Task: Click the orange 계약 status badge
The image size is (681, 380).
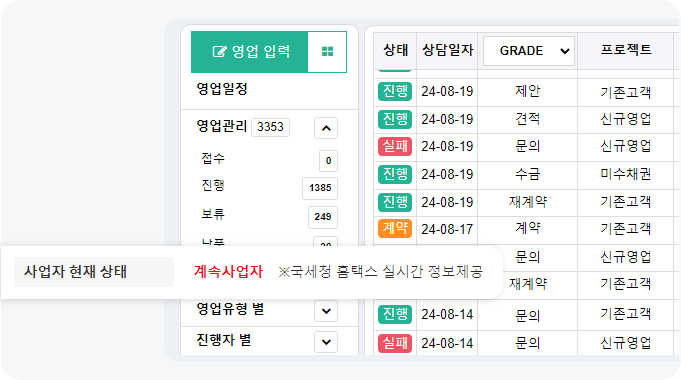Action: tap(395, 228)
